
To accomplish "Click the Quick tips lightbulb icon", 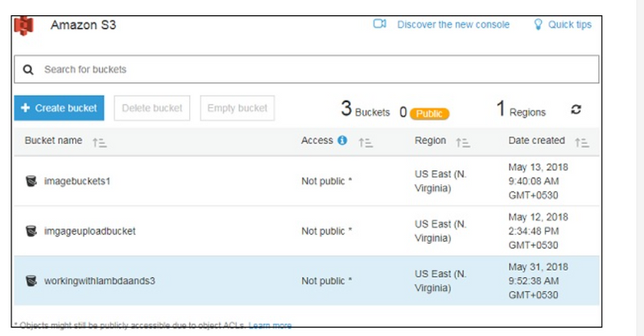I will 539,24.
